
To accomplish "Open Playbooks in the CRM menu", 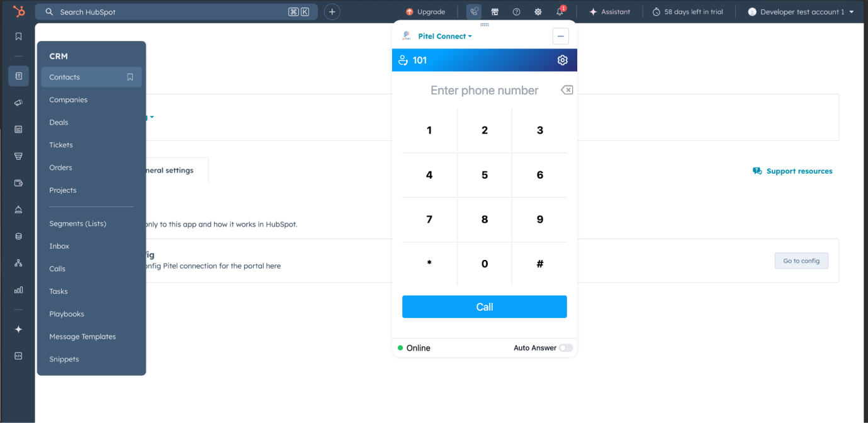I will click(67, 314).
